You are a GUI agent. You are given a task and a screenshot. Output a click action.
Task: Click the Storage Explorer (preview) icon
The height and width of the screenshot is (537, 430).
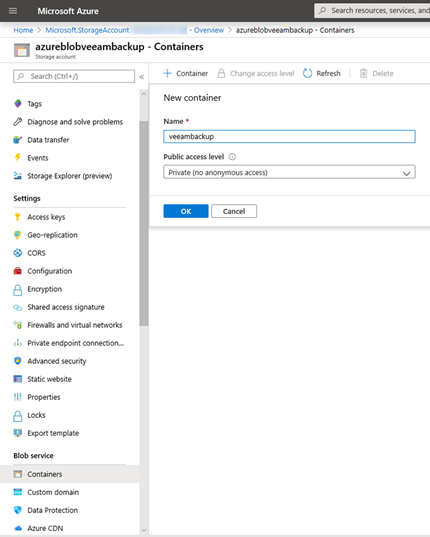point(17,176)
